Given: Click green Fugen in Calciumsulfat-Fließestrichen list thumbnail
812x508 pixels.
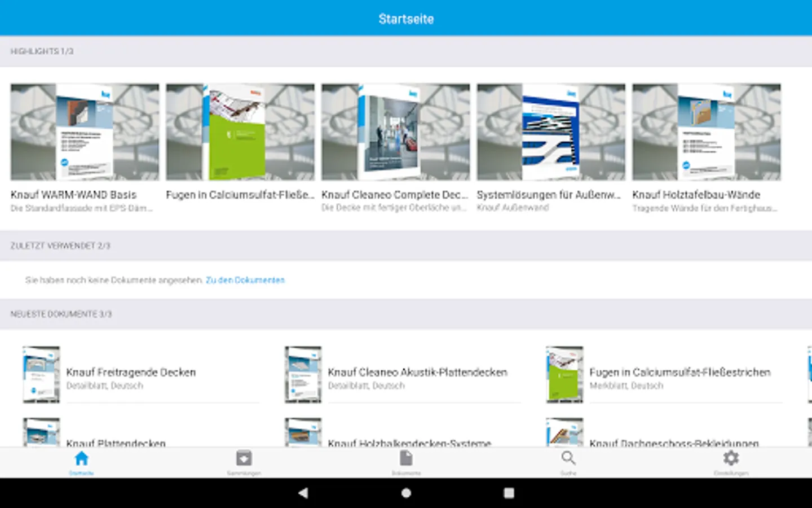Looking at the screenshot, I should [564, 374].
